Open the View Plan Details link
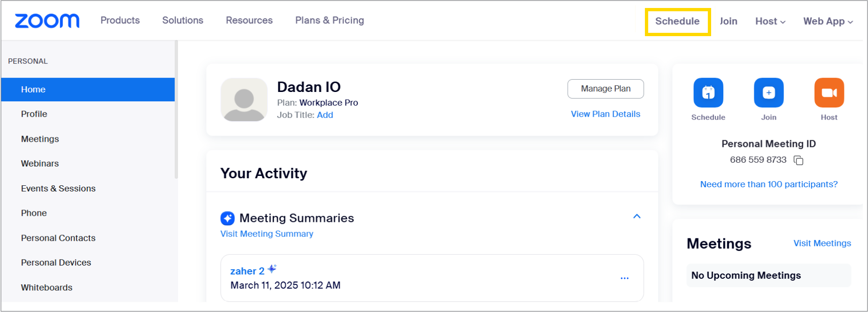The height and width of the screenshot is (312, 868). coord(605,114)
